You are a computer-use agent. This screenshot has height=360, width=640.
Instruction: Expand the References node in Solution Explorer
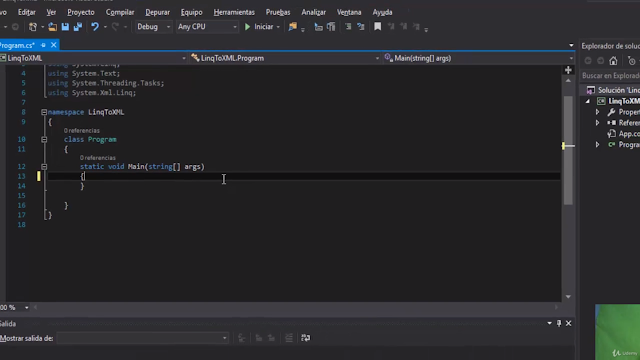(x=597, y=123)
